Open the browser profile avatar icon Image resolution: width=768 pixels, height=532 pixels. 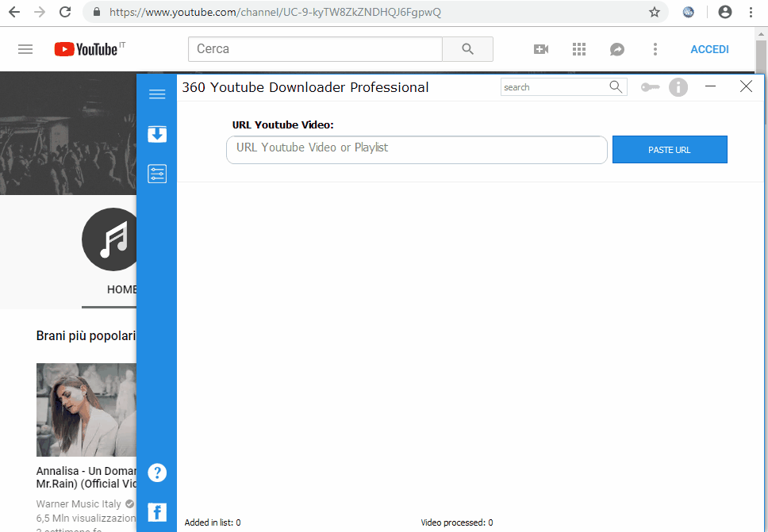725,12
